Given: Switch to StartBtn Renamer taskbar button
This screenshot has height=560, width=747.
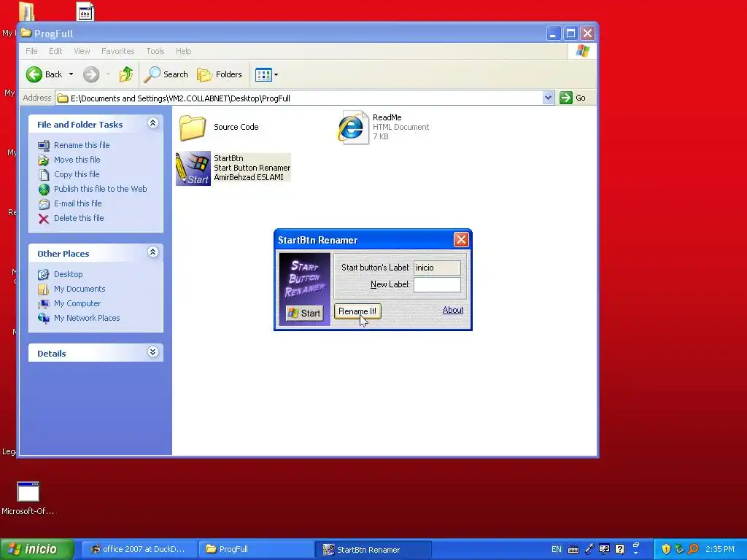Looking at the screenshot, I should (373, 549).
